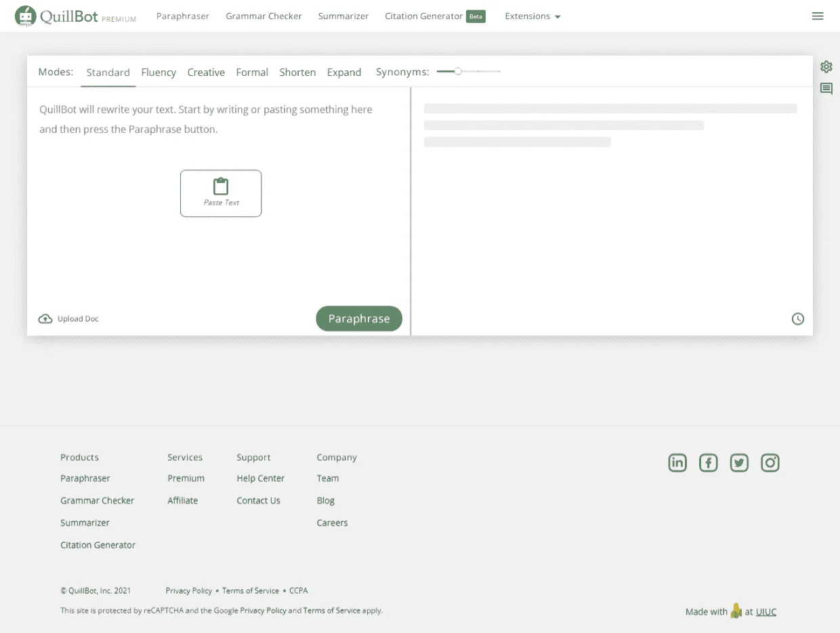Open the Twitter social icon
Screen dimensions: 840x633
(x=739, y=463)
